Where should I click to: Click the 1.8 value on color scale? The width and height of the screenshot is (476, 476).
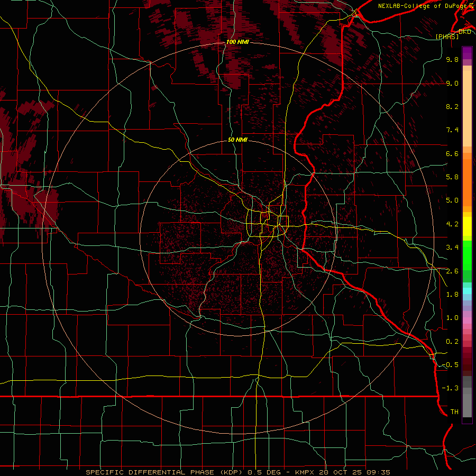(452, 295)
